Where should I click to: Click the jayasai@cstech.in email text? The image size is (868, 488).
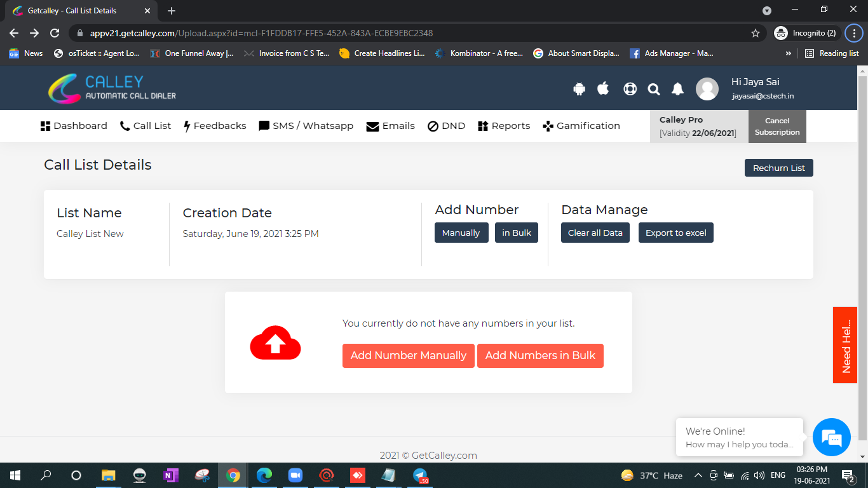click(x=763, y=96)
